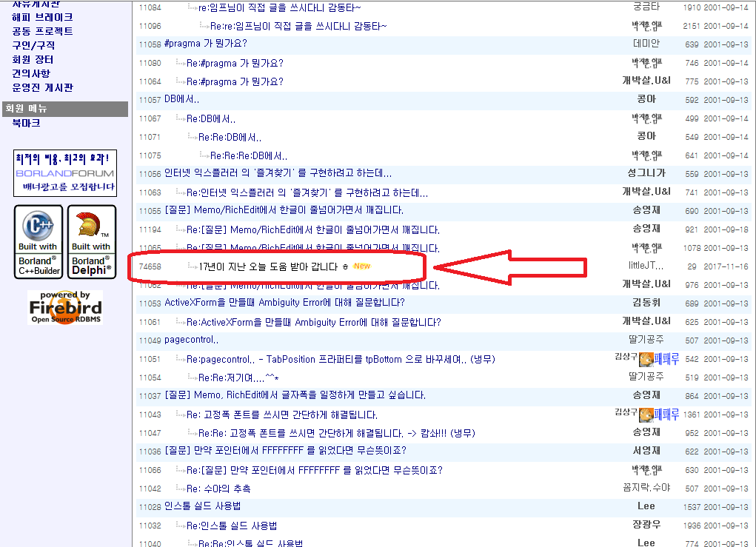Go to the 구인/구직 board
This screenshot has width=756, height=547.
point(33,45)
